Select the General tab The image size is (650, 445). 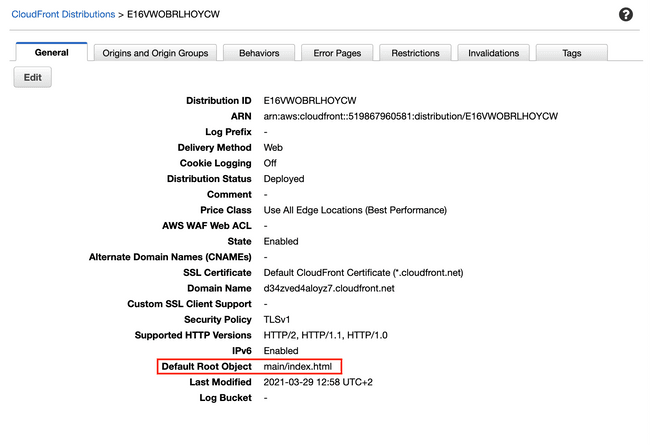point(51,53)
